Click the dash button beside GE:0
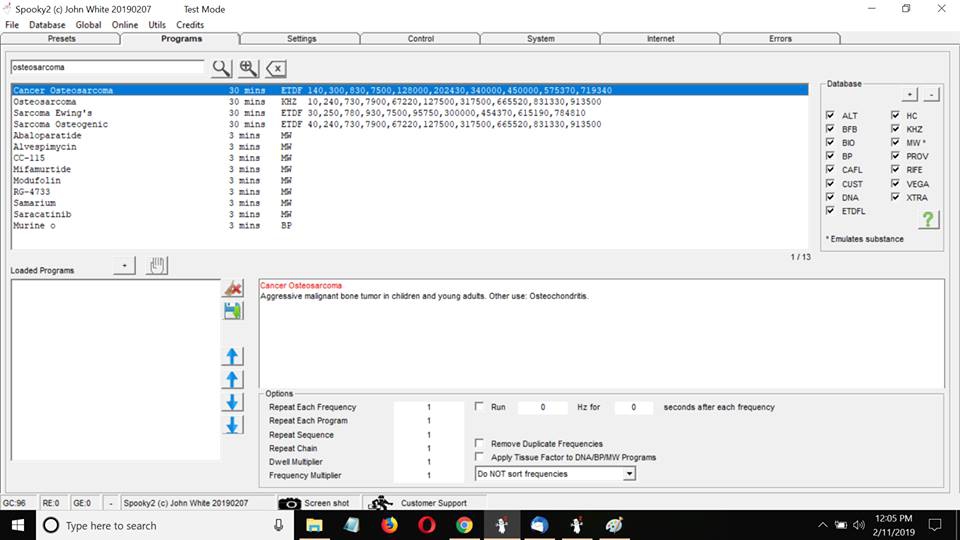Viewport: 960px width, 540px height. (111, 503)
